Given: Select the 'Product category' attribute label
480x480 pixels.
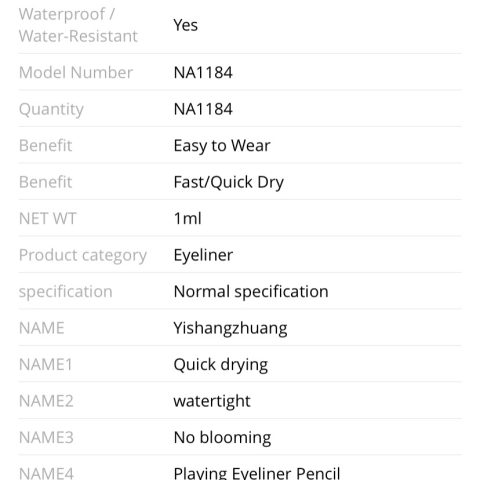Looking at the screenshot, I should pos(83,255).
